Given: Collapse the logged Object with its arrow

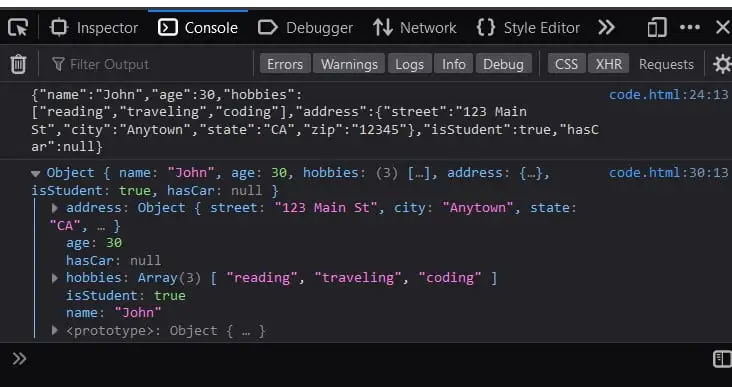Looking at the screenshot, I should [x=35, y=174].
